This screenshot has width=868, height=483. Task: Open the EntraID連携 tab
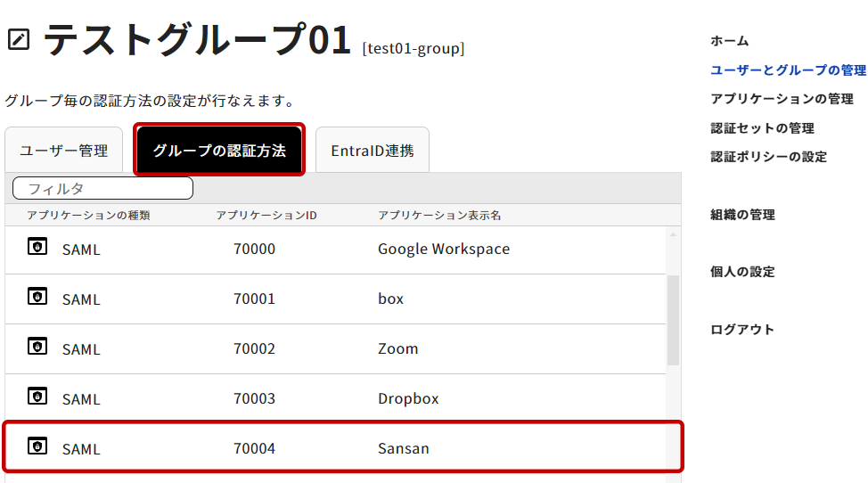tap(373, 151)
